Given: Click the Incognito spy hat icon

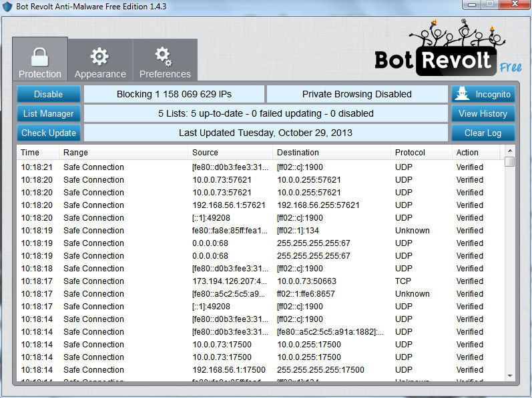Looking at the screenshot, I should click(x=463, y=93).
